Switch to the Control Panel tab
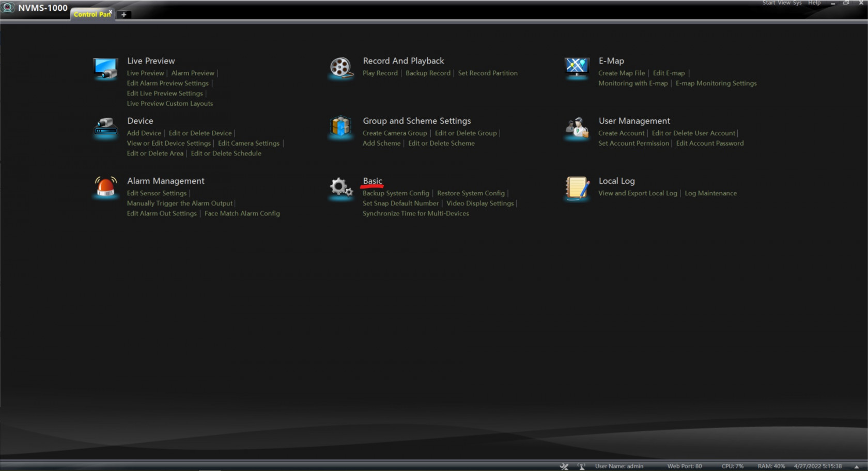 coord(91,14)
